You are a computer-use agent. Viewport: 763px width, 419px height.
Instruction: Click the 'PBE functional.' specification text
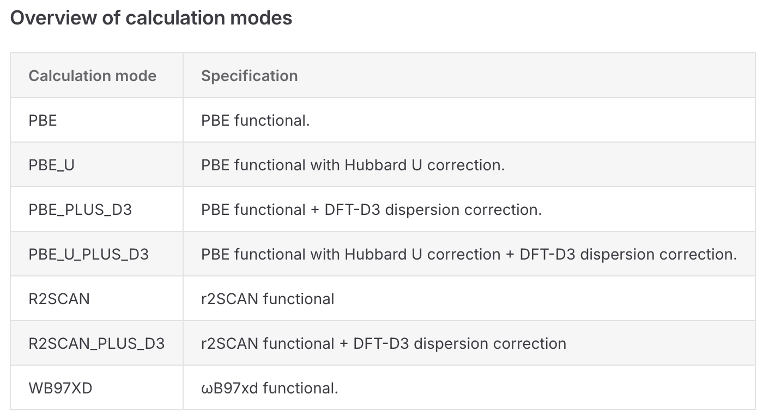[x=255, y=120]
